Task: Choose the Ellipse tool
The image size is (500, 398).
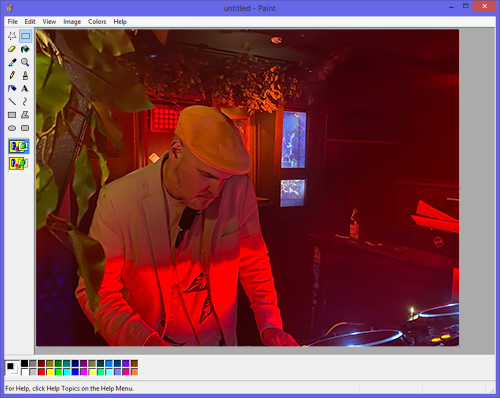Action: coord(12,128)
